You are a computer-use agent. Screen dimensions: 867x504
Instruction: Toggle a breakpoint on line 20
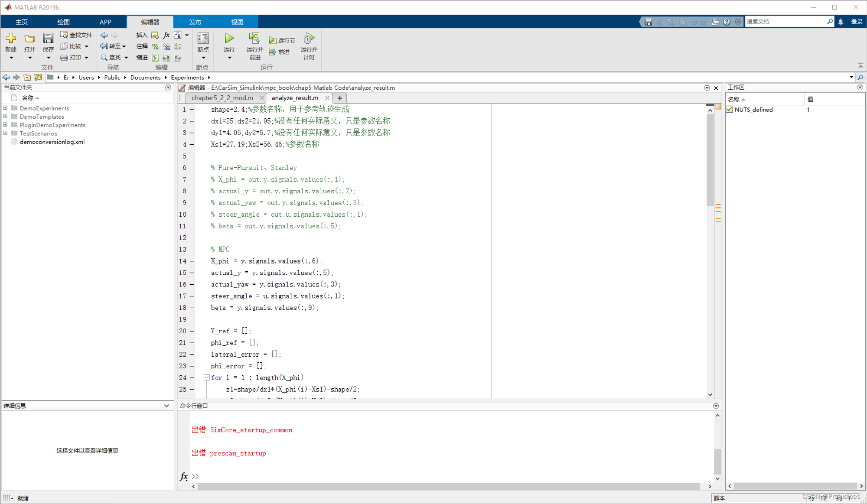click(192, 331)
